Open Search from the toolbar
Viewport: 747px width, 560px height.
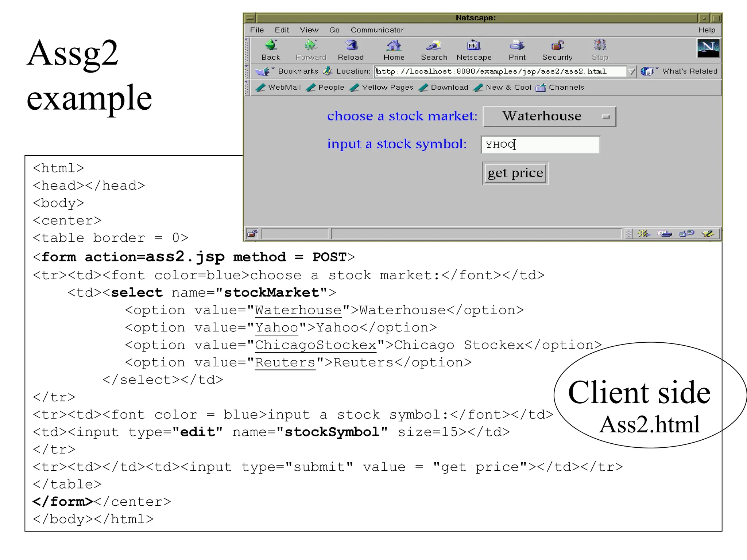pos(434,46)
